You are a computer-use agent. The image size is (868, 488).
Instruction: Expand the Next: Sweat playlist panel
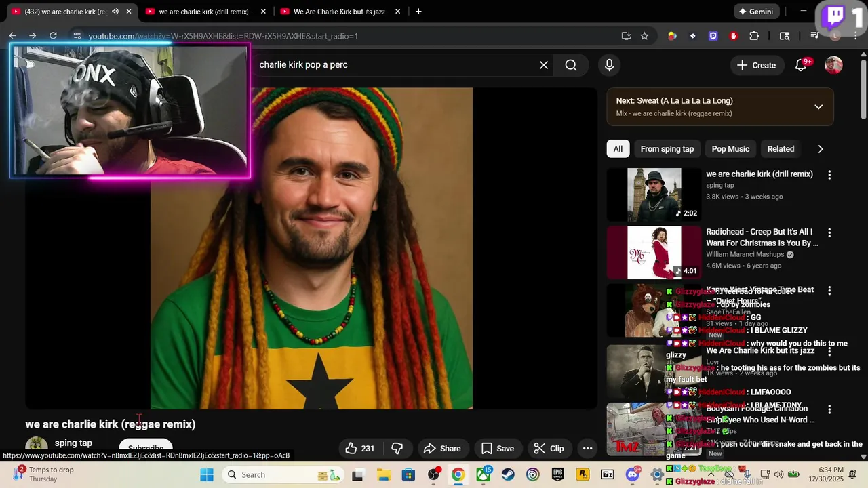(818, 106)
